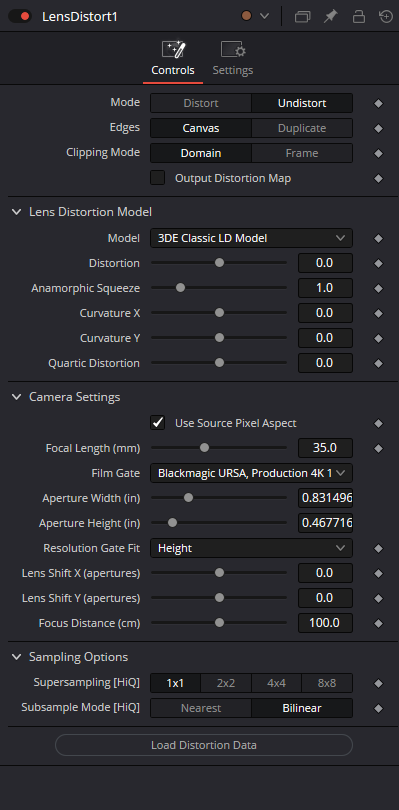Screen dimensions: 399x810
Task: Click the Anamorphic Squeeze keyframe diamond
Action: pyautogui.click(x=378, y=288)
